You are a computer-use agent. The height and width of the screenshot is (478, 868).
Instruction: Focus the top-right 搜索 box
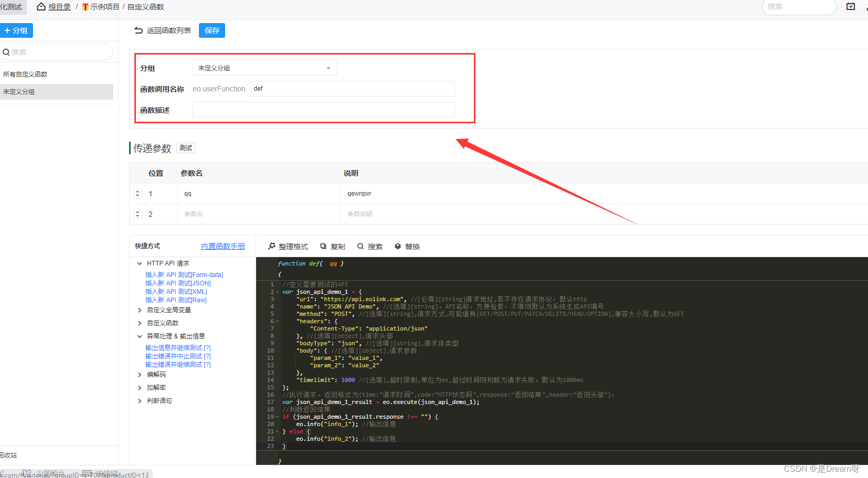(799, 7)
